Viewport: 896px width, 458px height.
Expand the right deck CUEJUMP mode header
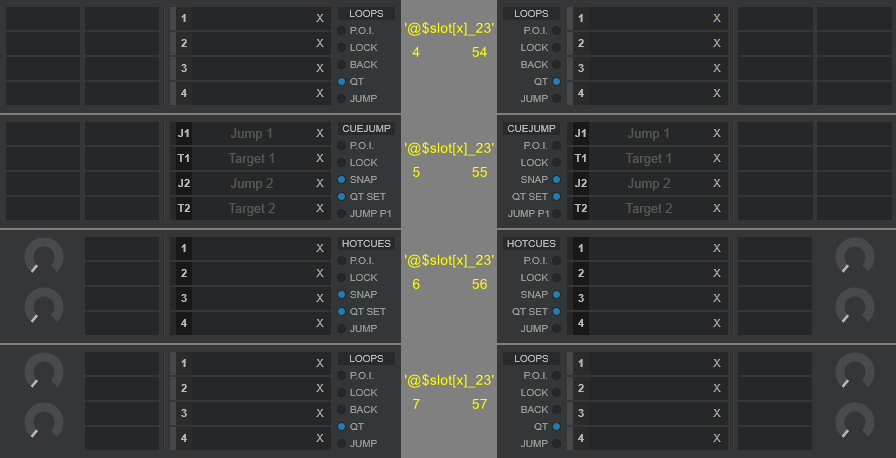tap(531, 129)
